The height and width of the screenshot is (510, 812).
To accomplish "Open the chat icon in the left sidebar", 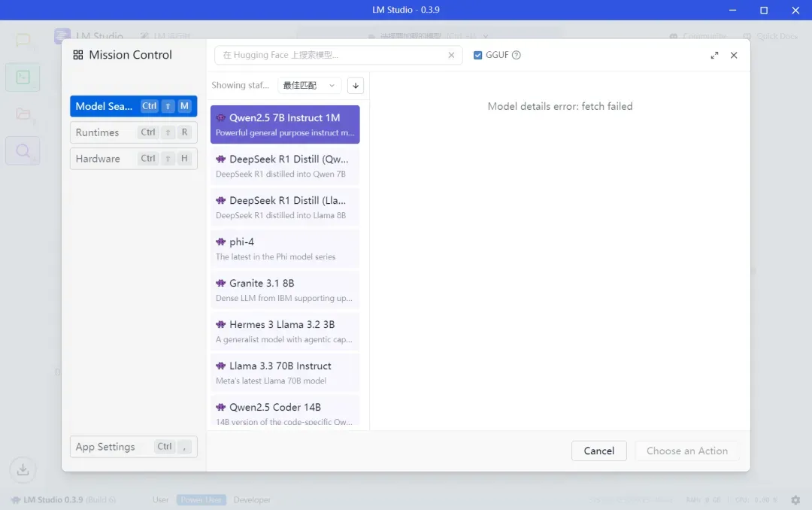I will click(x=23, y=41).
